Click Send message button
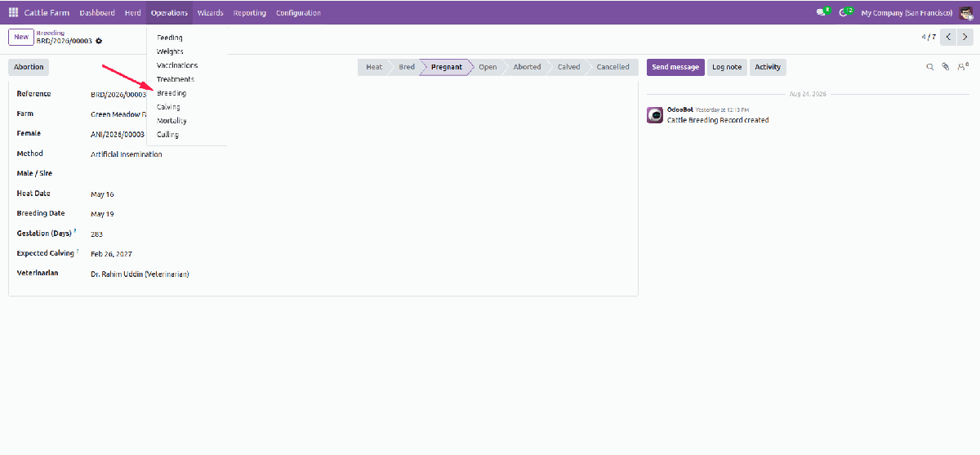 [x=675, y=67]
